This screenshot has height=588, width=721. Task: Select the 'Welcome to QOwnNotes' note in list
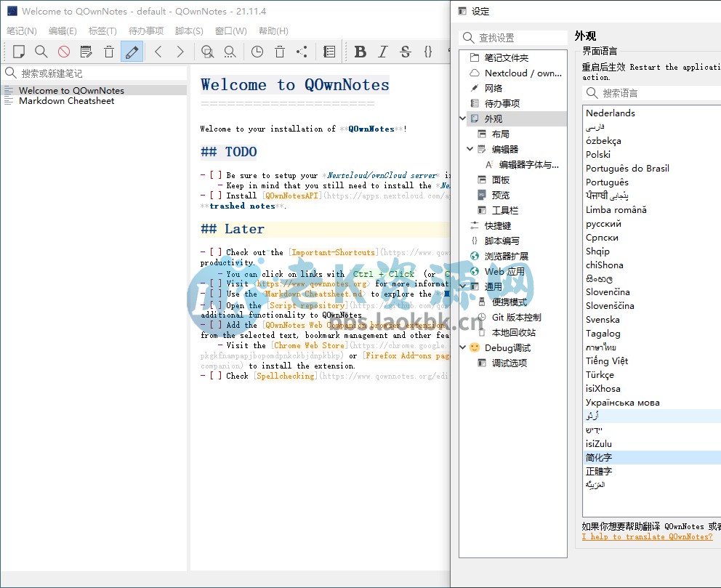tap(94, 91)
